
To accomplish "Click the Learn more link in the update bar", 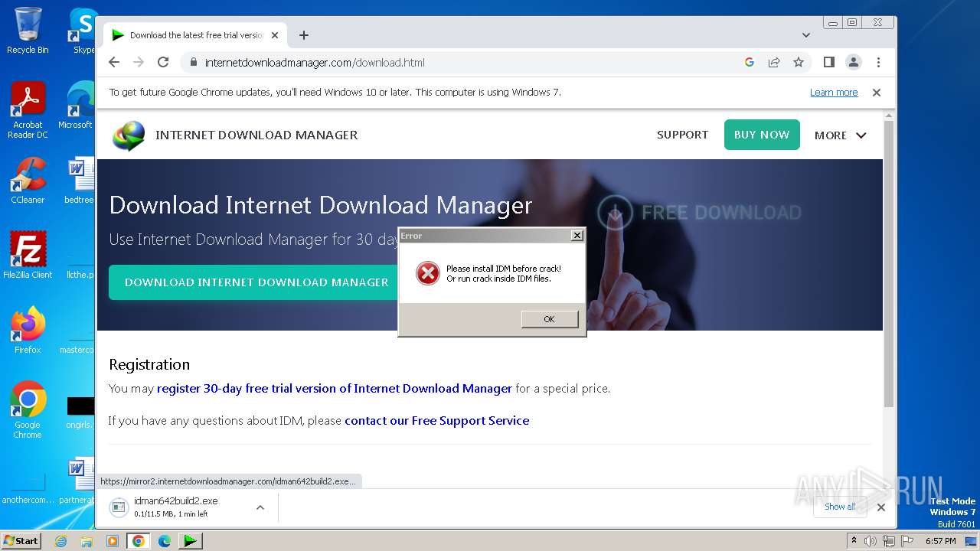I will pos(834,93).
